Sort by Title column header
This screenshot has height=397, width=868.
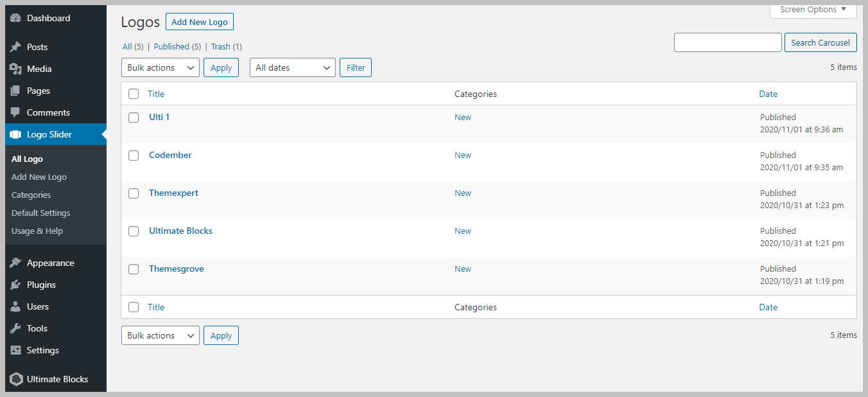tap(156, 94)
